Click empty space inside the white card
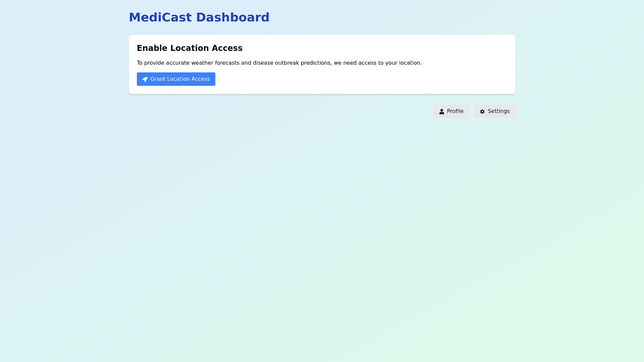 (369, 79)
